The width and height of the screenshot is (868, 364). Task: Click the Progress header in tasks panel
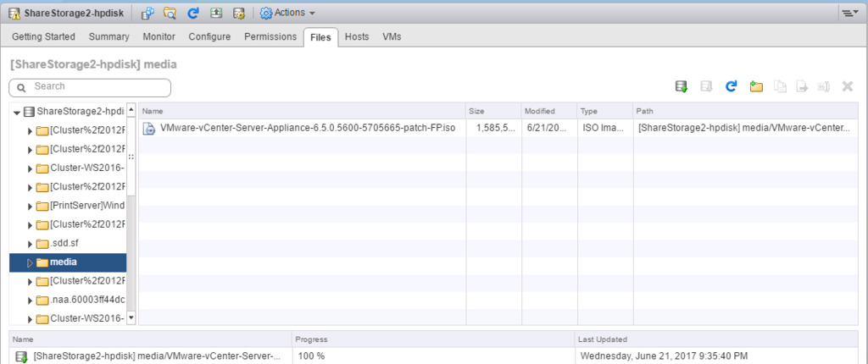[x=433, y=339]
